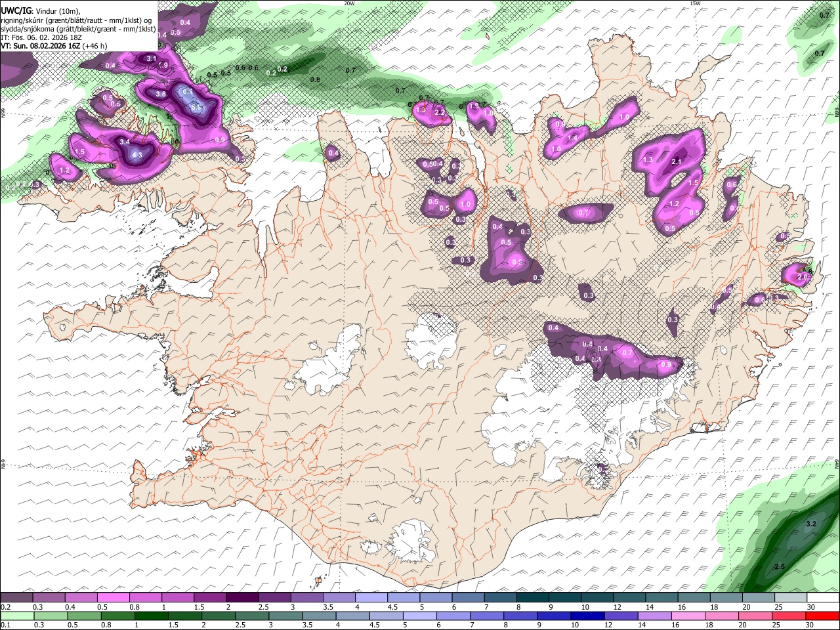
Task: Click the bold UWC/IG title text
Action: click(x=15, y=10)
